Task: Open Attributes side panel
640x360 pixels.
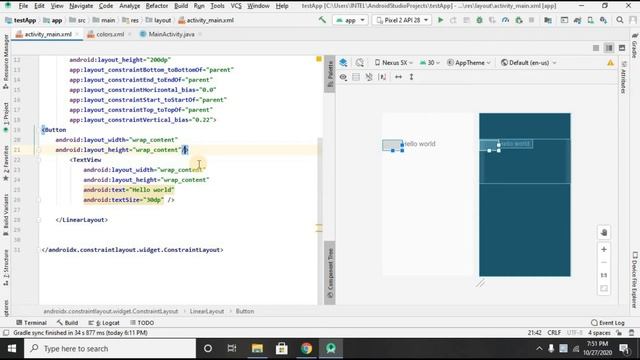Action: 624,77
